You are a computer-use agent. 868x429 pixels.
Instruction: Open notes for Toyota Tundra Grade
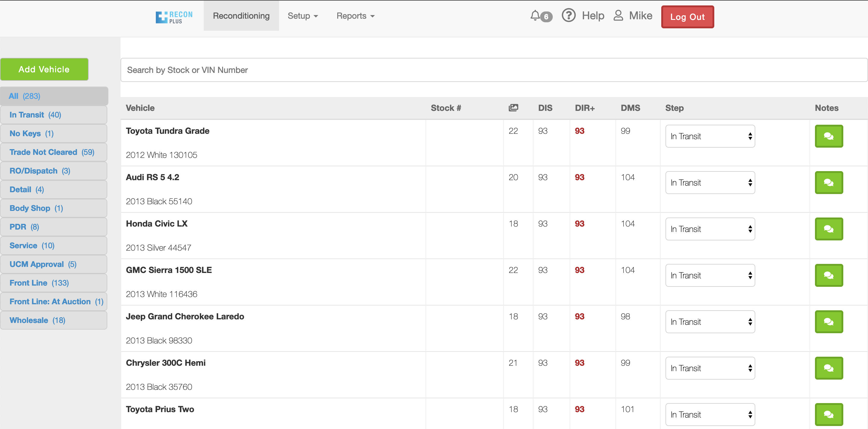pos(829,136)
